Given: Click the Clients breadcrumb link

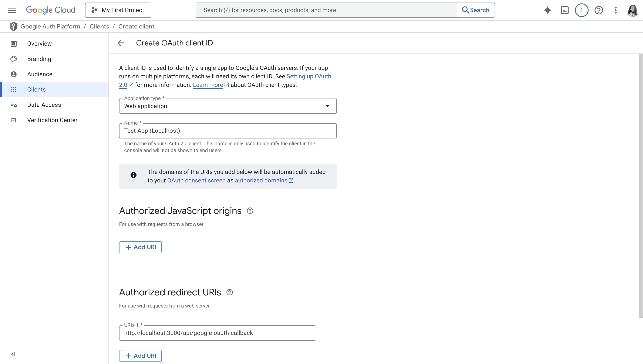Looking at the screenshot, I should [99, 26].
